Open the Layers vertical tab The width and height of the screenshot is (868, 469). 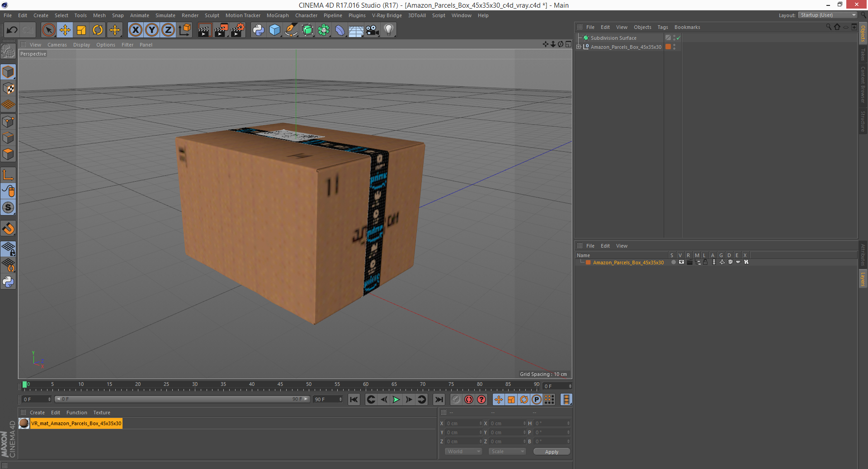[x=863, y=279]
